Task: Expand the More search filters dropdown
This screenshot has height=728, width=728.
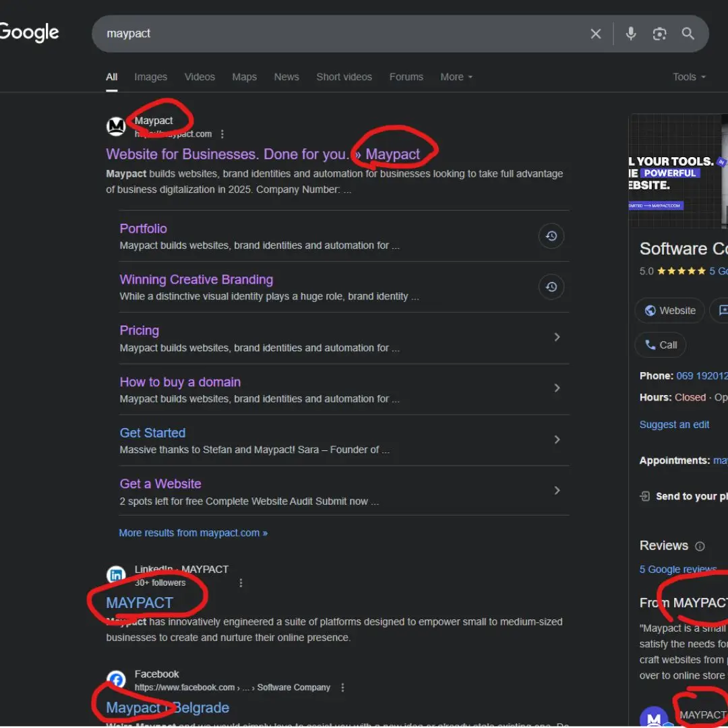Action: coord(456,77)
